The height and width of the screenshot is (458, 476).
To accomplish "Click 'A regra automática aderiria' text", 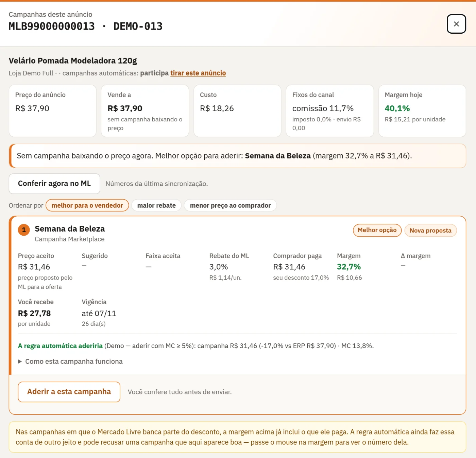I will click(60, 346).
